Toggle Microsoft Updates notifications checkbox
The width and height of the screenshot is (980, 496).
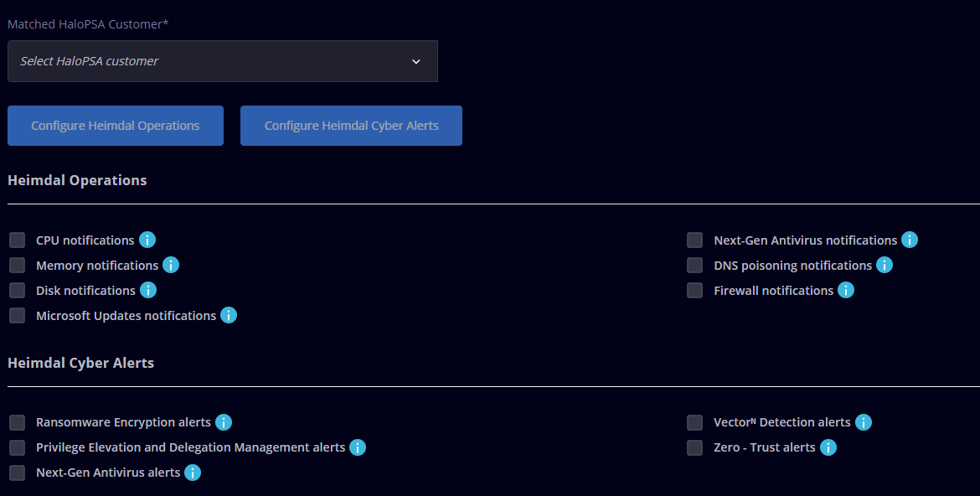(x=18, y=315)
